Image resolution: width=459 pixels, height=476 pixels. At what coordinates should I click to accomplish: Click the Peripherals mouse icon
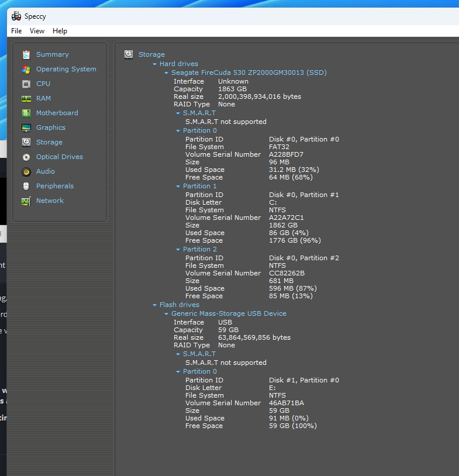[26, 186]
